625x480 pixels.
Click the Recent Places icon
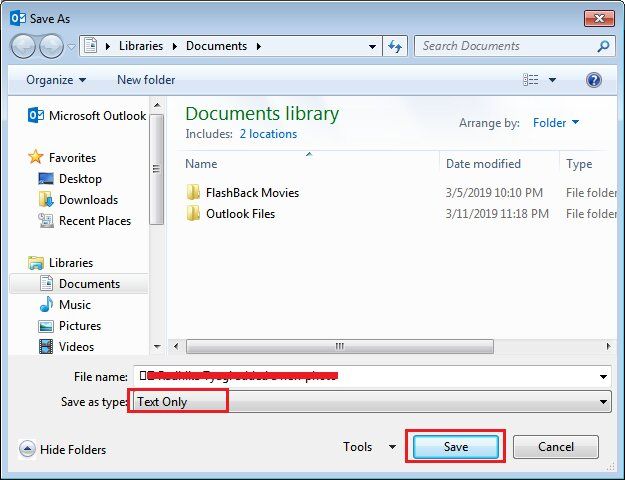(46, 220)
